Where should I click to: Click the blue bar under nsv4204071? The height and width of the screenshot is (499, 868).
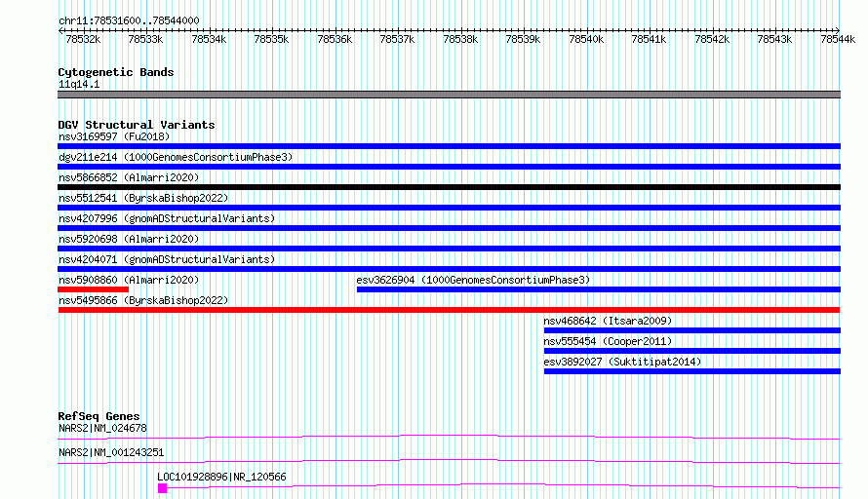tap(449, 269)
